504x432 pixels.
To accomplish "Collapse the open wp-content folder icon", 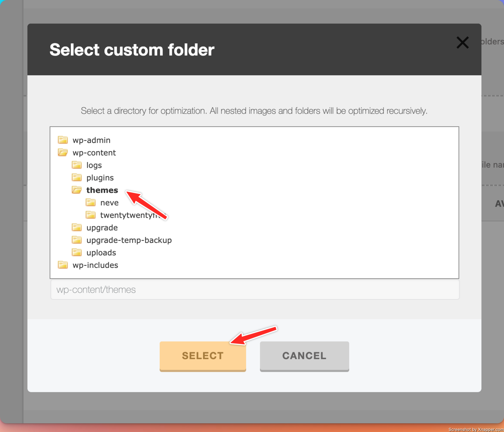I will [x=63, y=153].
